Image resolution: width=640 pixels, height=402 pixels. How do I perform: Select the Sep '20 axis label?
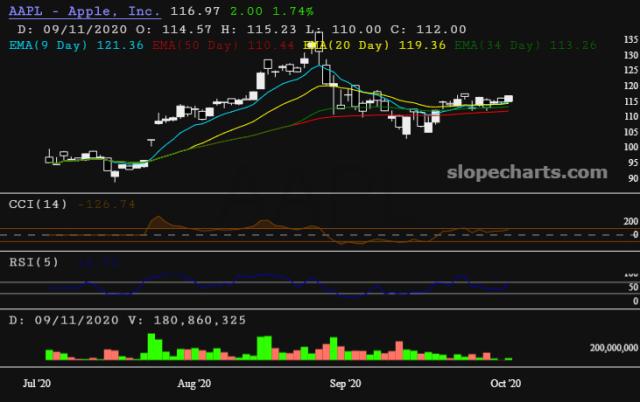(345, 383)
